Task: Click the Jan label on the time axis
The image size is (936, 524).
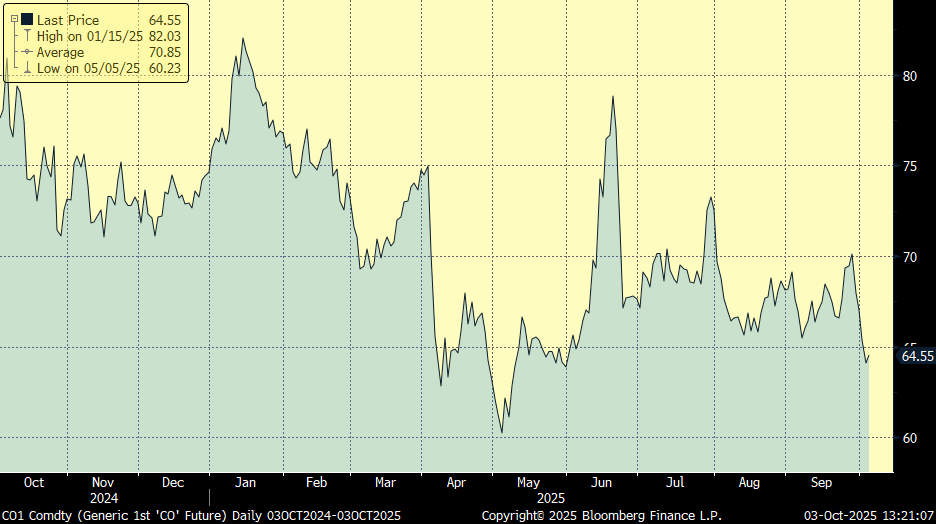Action: point(245,483)
